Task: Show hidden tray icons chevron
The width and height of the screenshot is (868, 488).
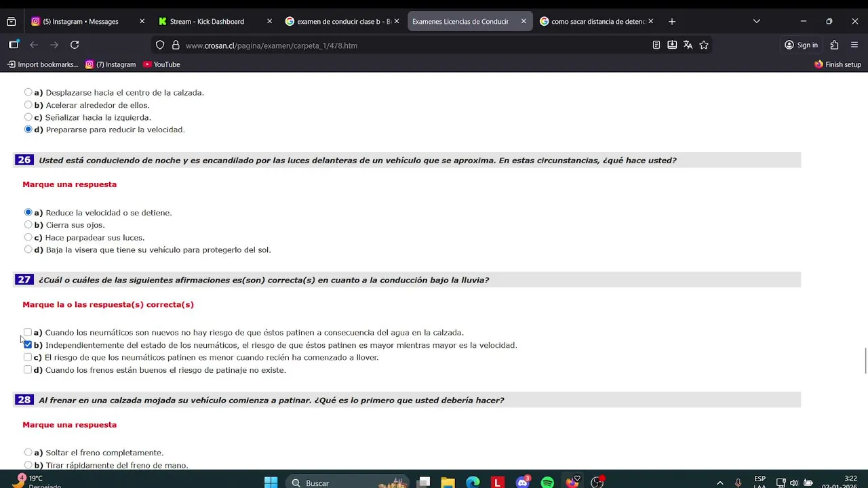Action: 719,483
